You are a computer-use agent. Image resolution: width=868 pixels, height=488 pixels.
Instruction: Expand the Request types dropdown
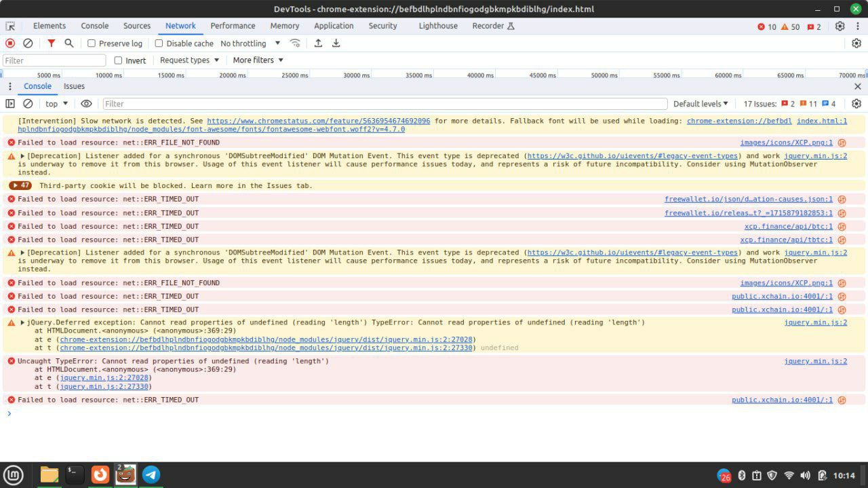point(189,60)
